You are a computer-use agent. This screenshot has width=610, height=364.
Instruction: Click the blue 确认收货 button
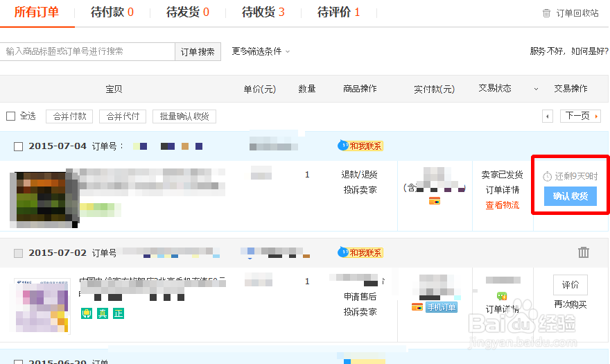click(570, 196)
